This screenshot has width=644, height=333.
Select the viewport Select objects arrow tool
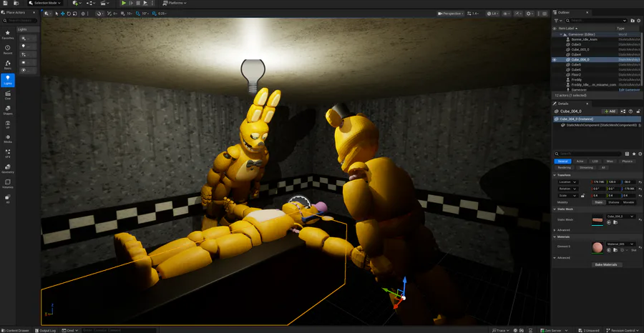click(57, 14)
